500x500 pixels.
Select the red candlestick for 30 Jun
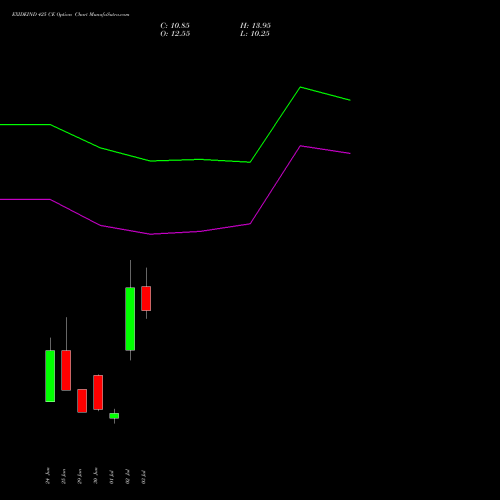click(x=98, y=392)
